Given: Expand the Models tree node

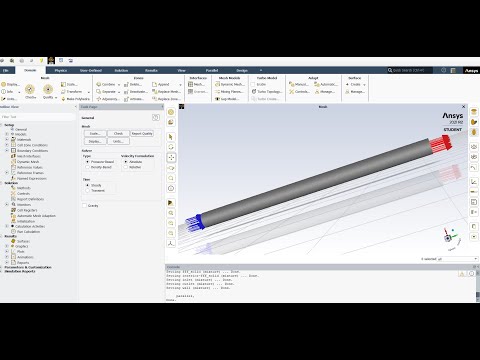Looking at the screenshot, I should (x=7, y=134).
